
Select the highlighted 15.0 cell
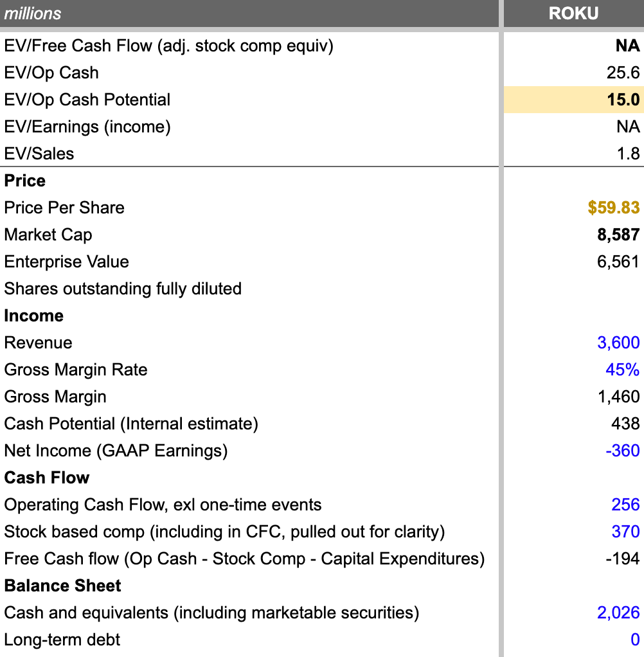click(573, 100)
